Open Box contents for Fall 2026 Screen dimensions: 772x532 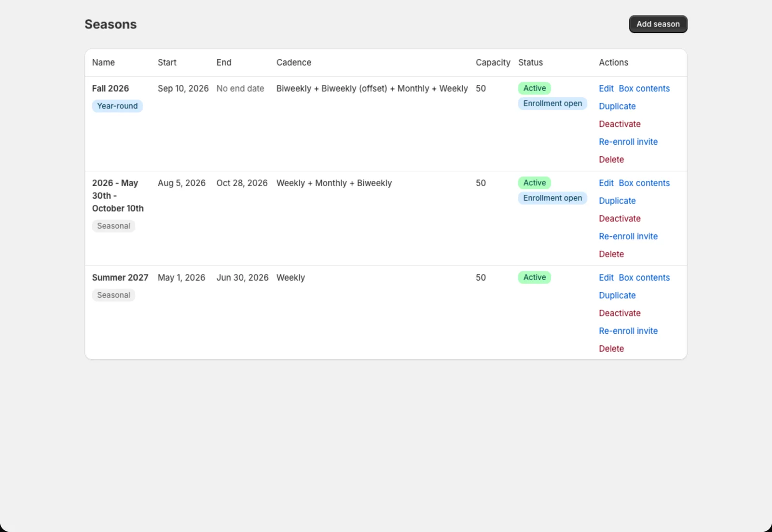644,88
